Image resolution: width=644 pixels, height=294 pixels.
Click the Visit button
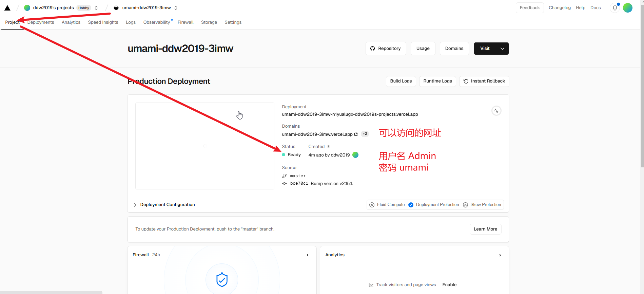[x=485, y=49]
